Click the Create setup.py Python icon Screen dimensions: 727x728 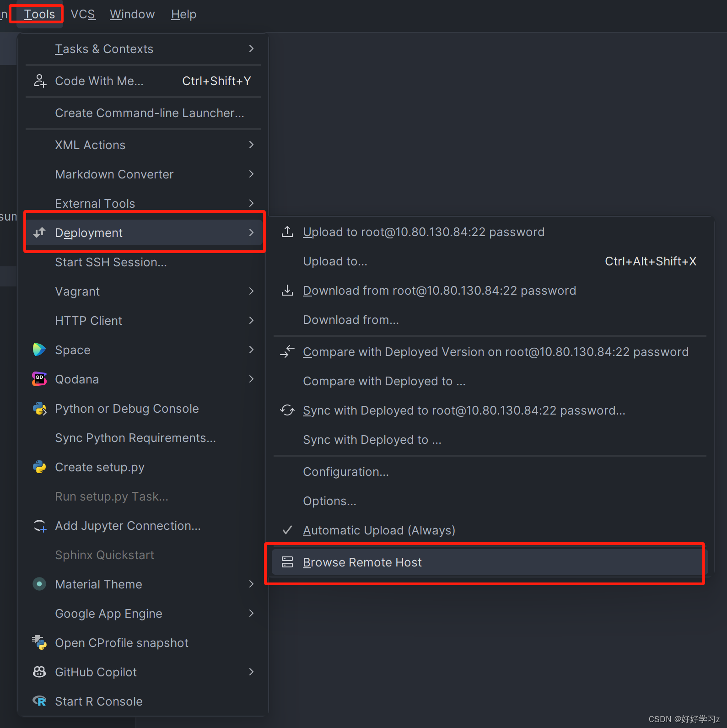(40, 467)
